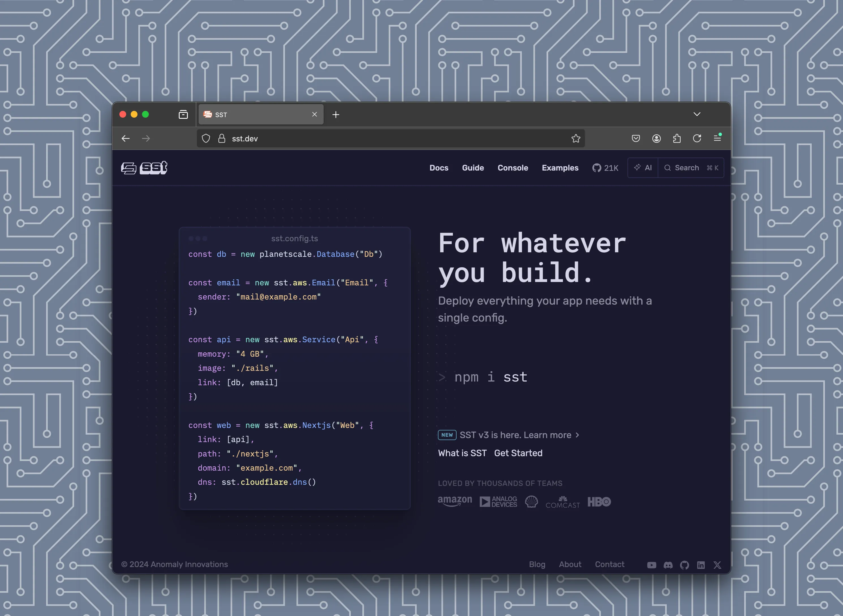
Task: Open the AI assistant button
Action: click(x=643, y=168)
